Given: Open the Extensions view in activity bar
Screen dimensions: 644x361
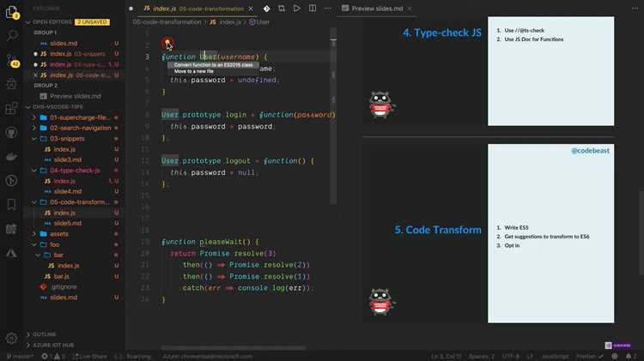Looking at the screenshot, I should [x=11, y=108].
